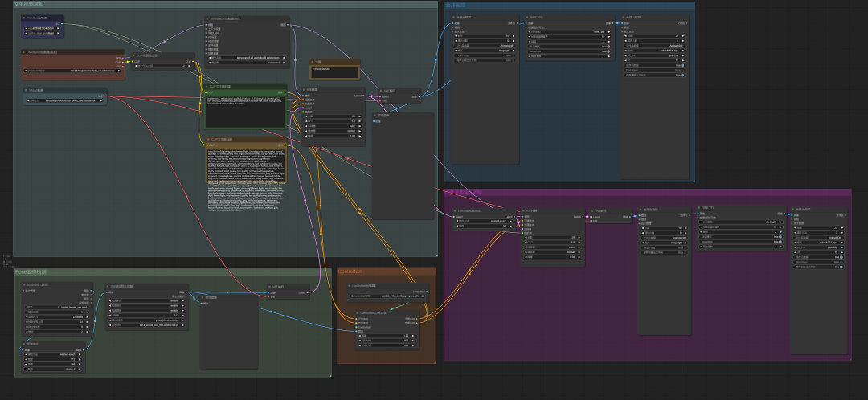Collapse VAE解码 node in the purple group

pos(592,210)
